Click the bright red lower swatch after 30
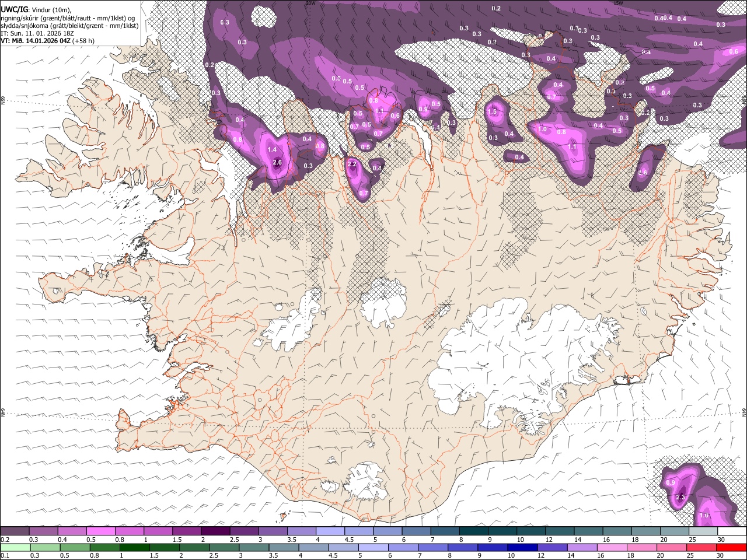 click(732, 548)
